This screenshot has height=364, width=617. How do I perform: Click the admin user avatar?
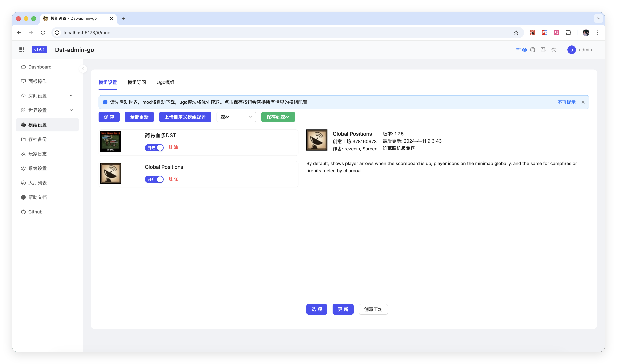pyautogui.click(x=572, y=50)
